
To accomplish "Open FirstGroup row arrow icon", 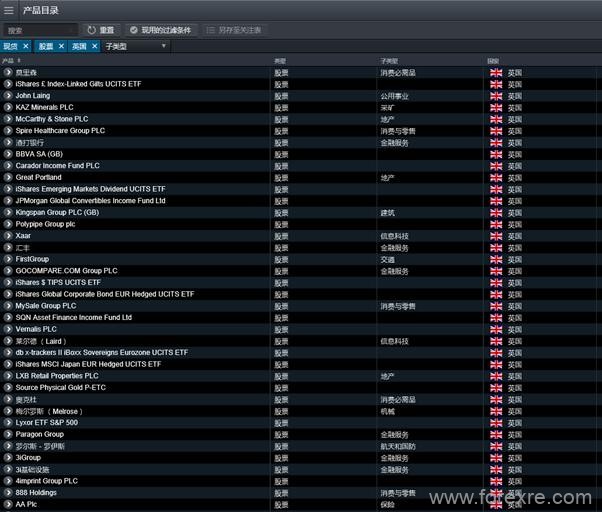I will coord(8,259).
